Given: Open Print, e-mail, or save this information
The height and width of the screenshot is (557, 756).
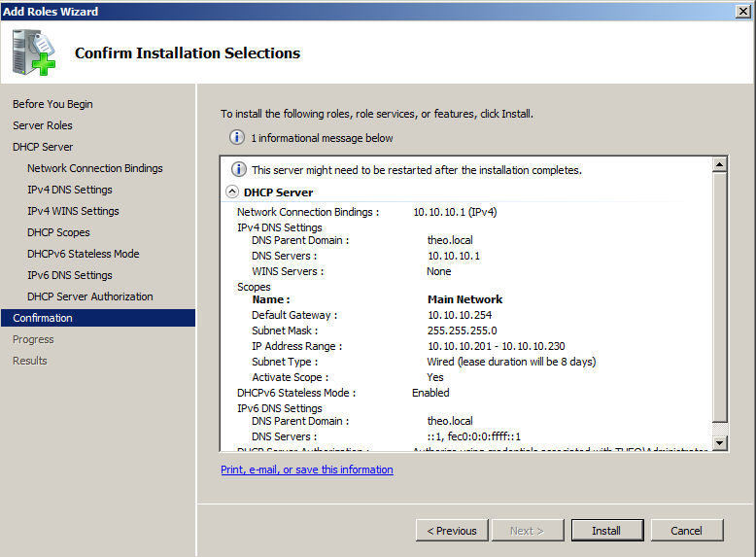Looking at the screenshot, I should point(307,470).
